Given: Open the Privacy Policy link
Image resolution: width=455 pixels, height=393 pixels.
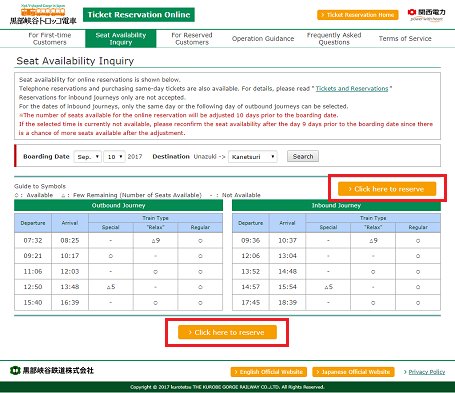Looking at the screenshot, I should click(x=427, y=372).
